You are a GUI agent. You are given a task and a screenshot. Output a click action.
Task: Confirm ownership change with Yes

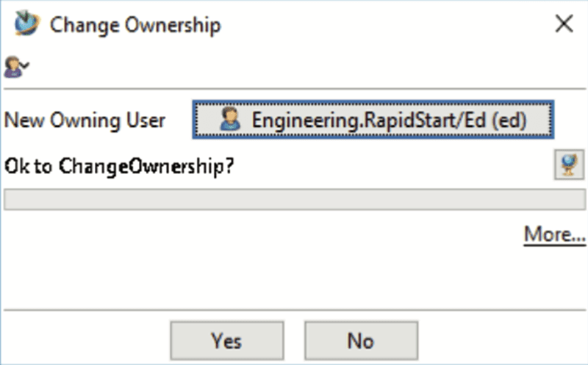coord(227,341)
